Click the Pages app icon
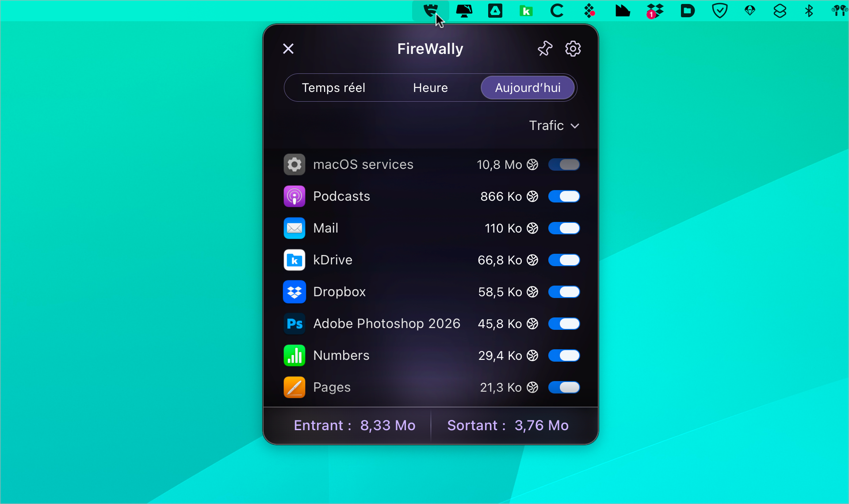Viewport: 849px width, 504px height. coord(294,387)
